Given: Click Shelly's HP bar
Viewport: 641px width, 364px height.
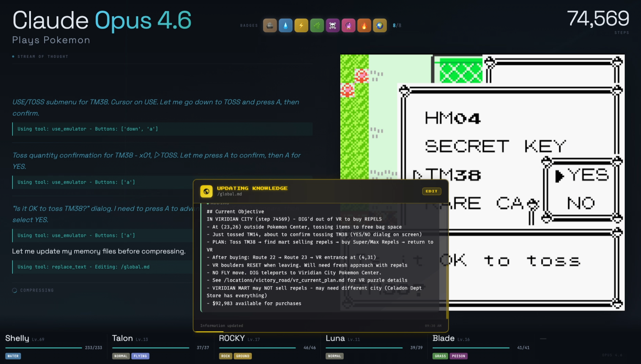Looking at the screenshot, I should [44, 348].
